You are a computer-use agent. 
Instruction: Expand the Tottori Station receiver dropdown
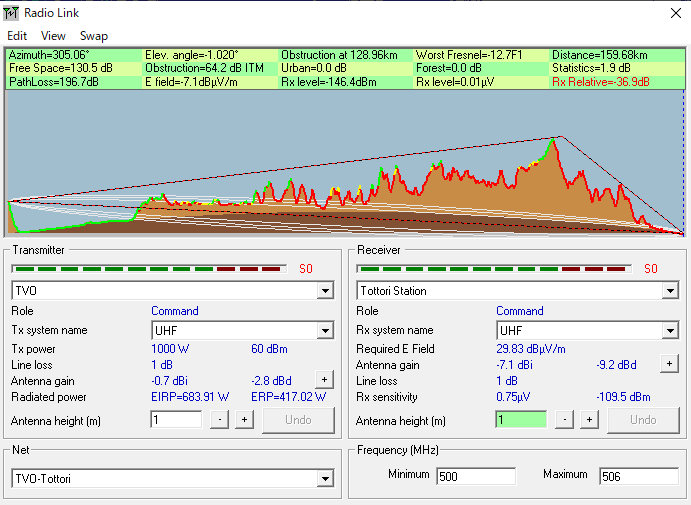click(670, 291)
